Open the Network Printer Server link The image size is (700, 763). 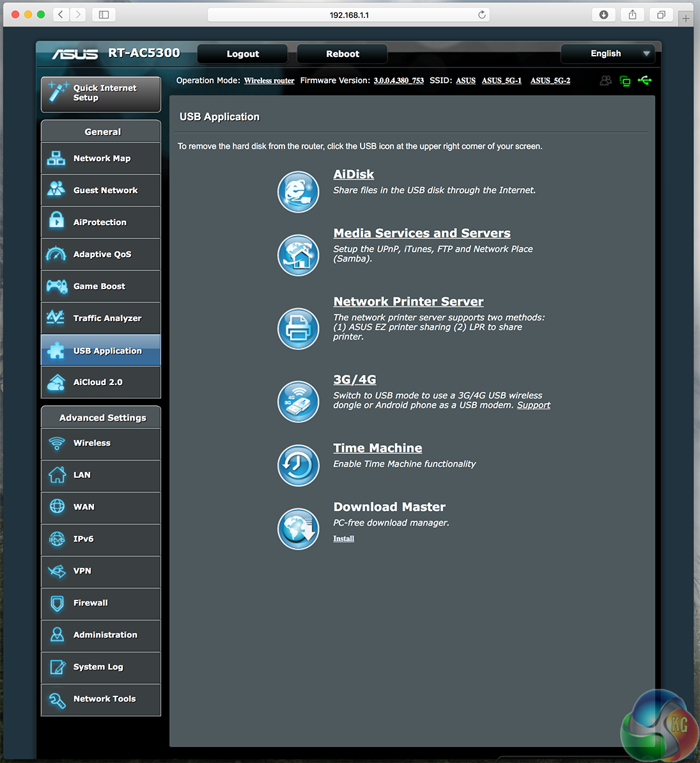pyautogui.click(x=408, y=302)
